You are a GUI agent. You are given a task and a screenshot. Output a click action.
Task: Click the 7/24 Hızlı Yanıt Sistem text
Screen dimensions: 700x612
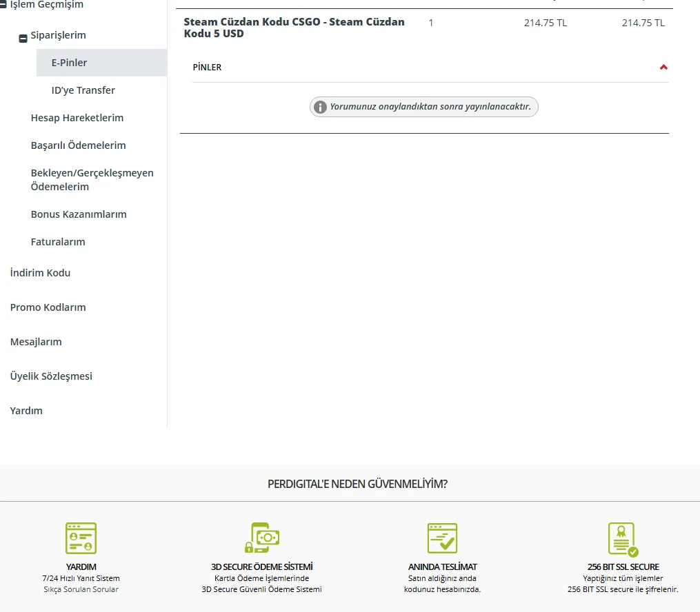pyautogui.click(x=81, y=578)
